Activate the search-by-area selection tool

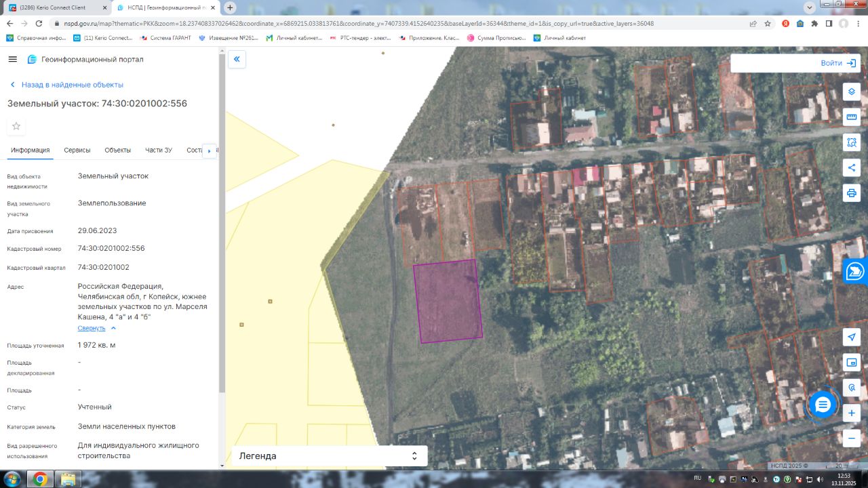click(x=852, y=142)
